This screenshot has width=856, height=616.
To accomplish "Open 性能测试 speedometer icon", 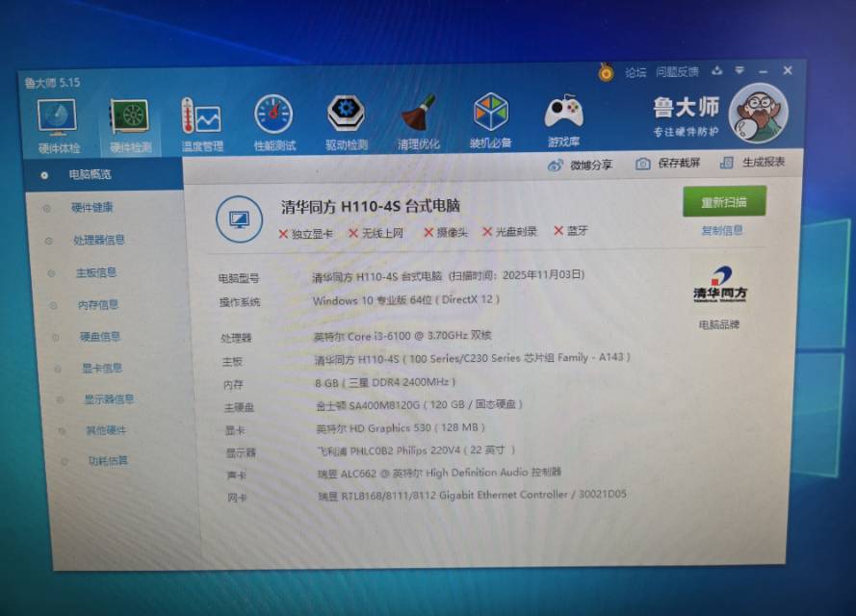I will (x=273, y=115).
